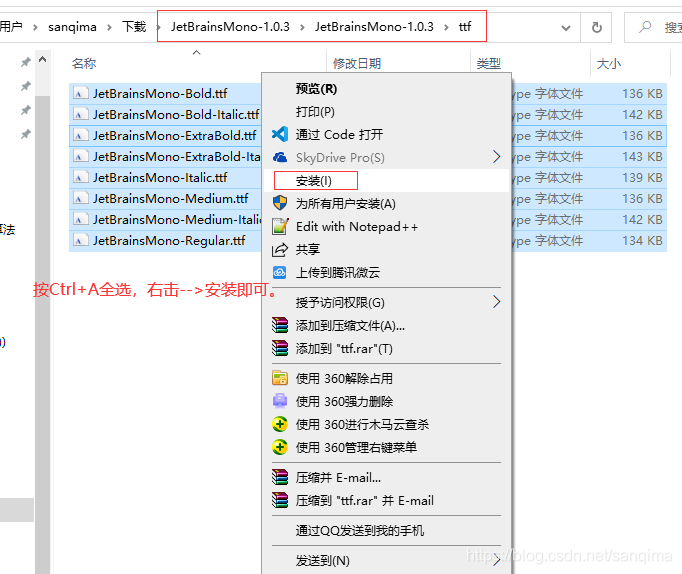Click scroll up arrow in navigation pane
Image resolution: width=682 pixels, height=574 pixels.
coord(42,60)
